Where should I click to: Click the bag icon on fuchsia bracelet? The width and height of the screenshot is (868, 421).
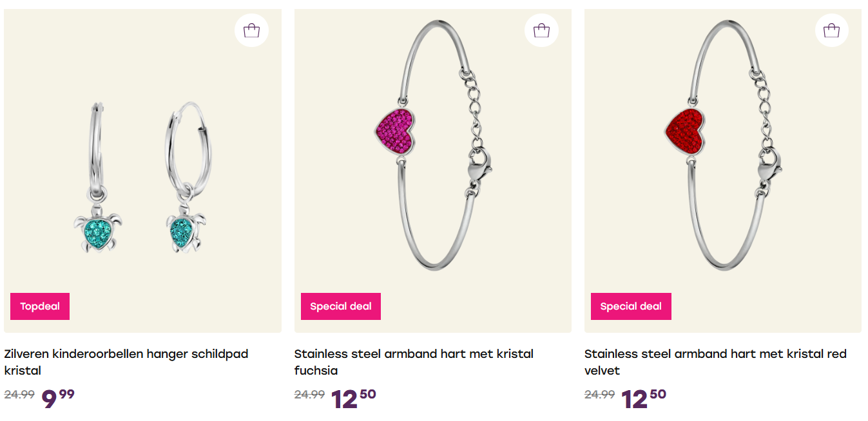541,30
